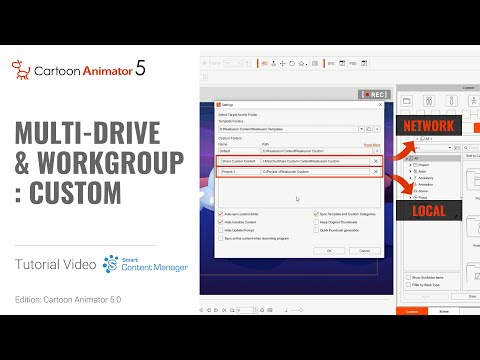Click frame-range icon beside frame number field

tap(232, 310)
